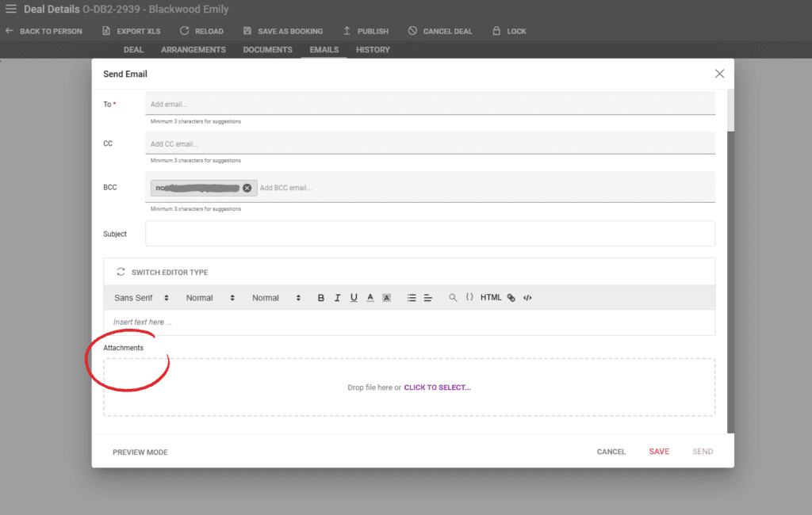Image resolution: width=812 pixels, height=515 pixels.
Task: Open the History tab
Action: pos(373,49)
